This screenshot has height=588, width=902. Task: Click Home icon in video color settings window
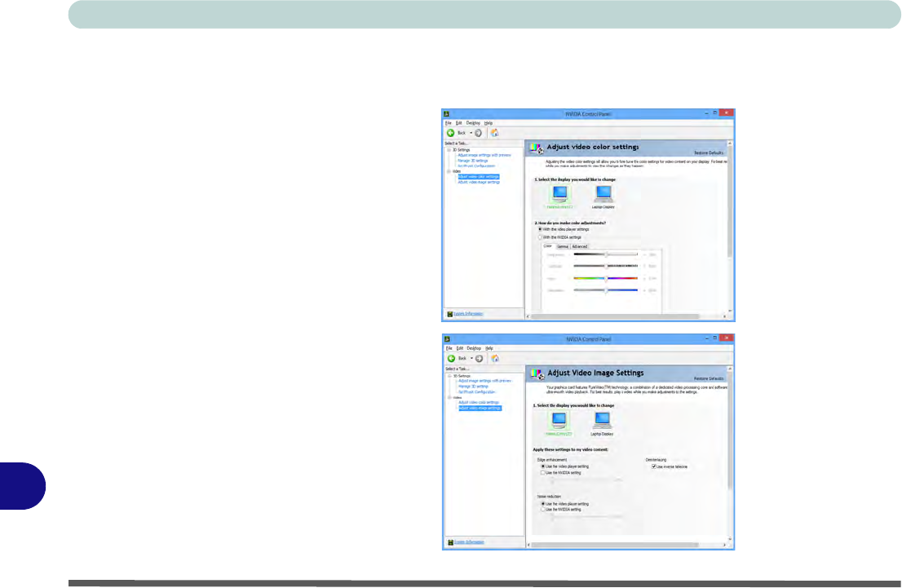[x=494, y=133]
